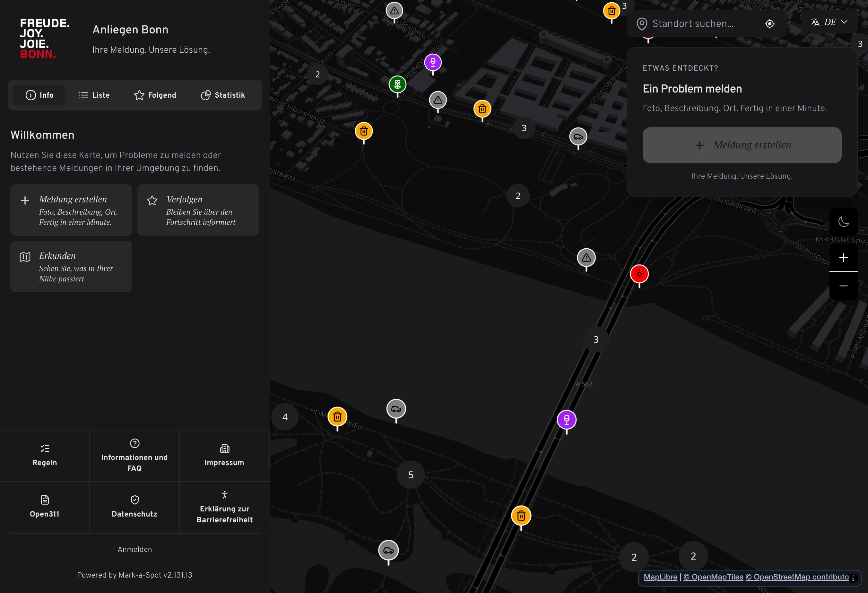Click the Standort suchen search field
Screen dimensions: 868x593
[x=702, y=23]
